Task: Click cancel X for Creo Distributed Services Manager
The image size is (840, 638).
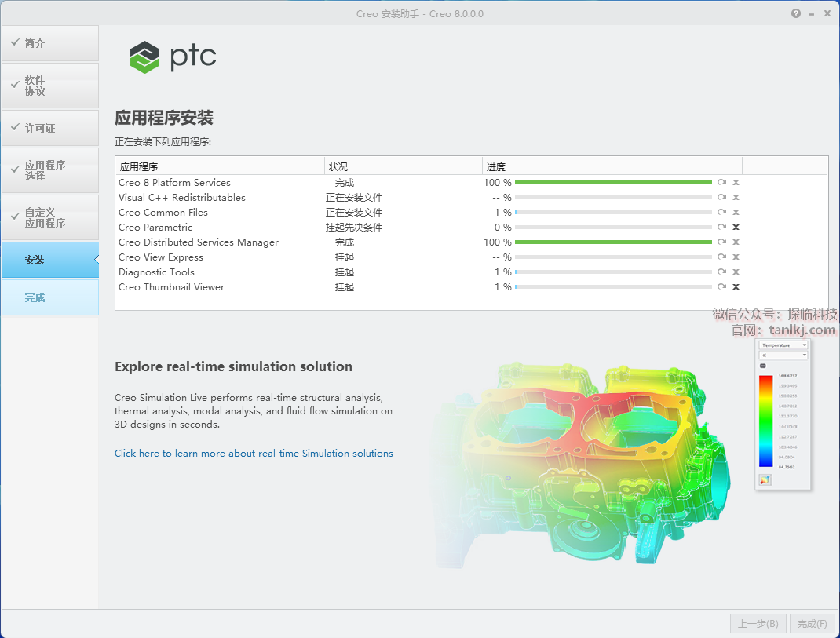Action: [x=736, y=242]
